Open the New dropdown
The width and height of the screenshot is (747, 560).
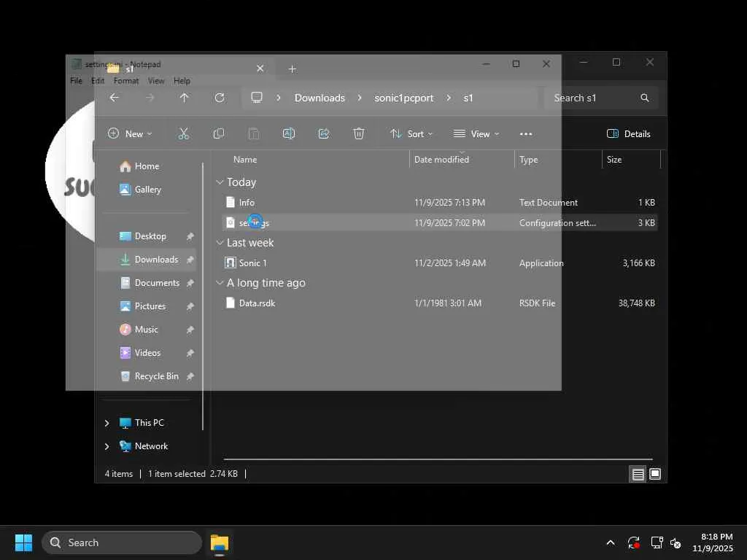[130, 134]
